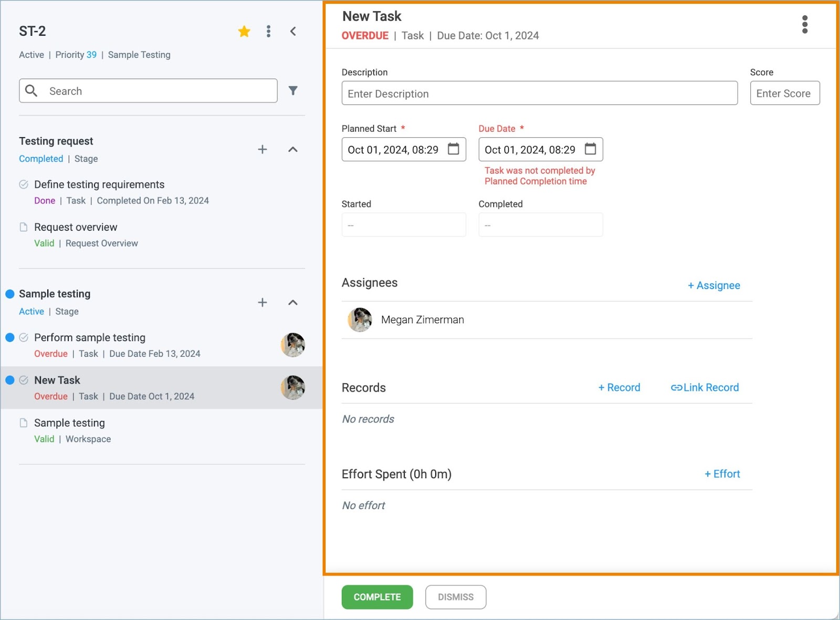Click the DISMISS button

pos(456,597)
